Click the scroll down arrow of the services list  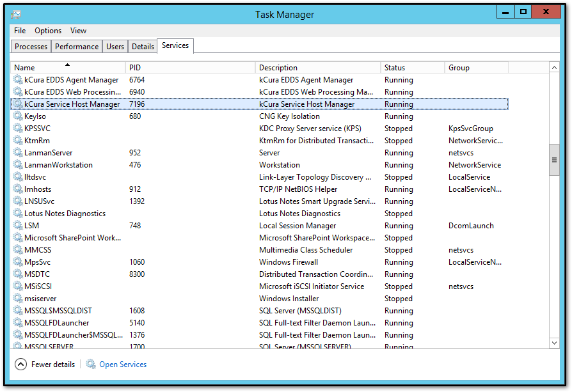point(554,343)
